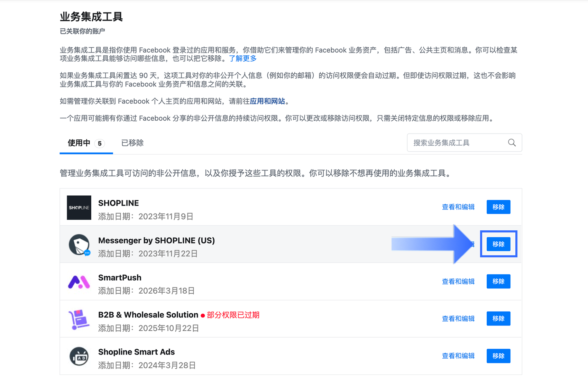The height and width of the screenshot is (386, 588).
Task: Click the SmartPush app logo icon
Action: click(79, 282)
